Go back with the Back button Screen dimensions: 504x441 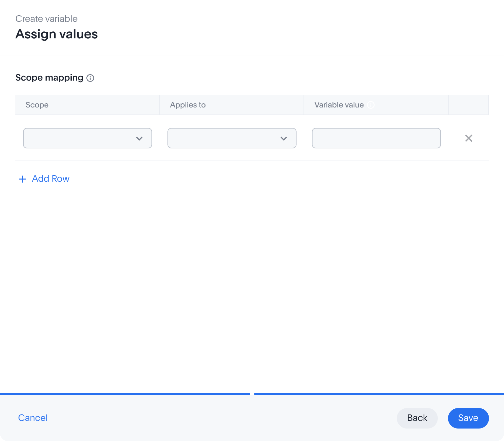point(417,418)
